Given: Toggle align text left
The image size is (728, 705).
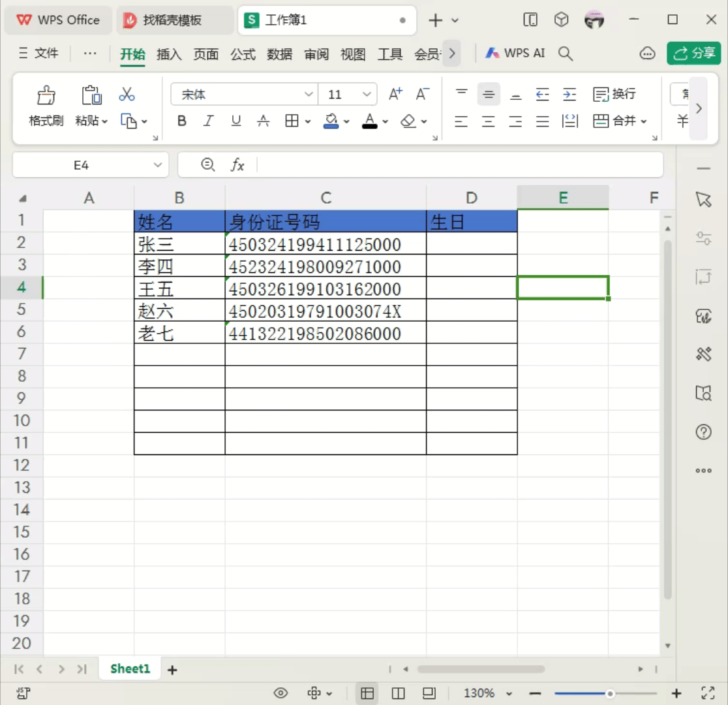Looking at the screenshot, I should tap(461, 122).
